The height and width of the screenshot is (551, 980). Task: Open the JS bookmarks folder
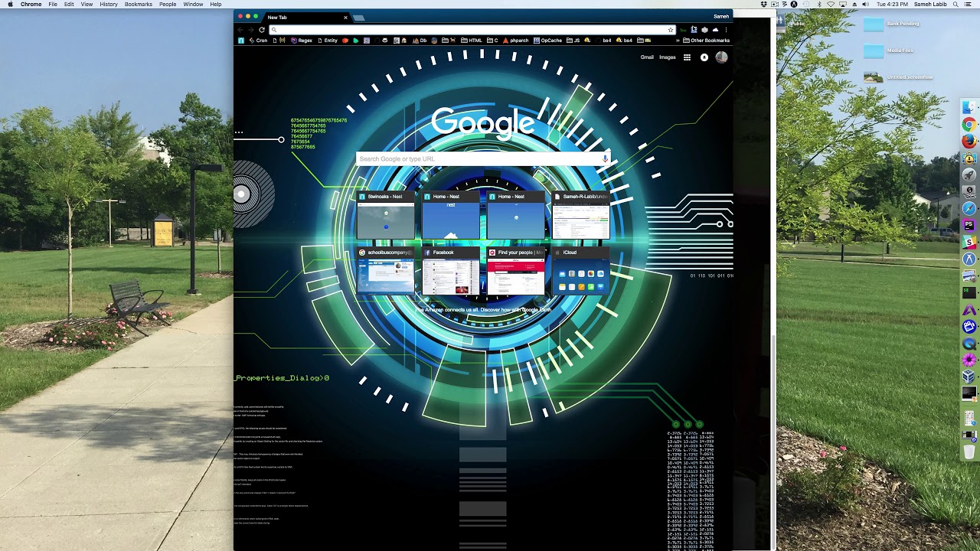click(x=573, y=41)
